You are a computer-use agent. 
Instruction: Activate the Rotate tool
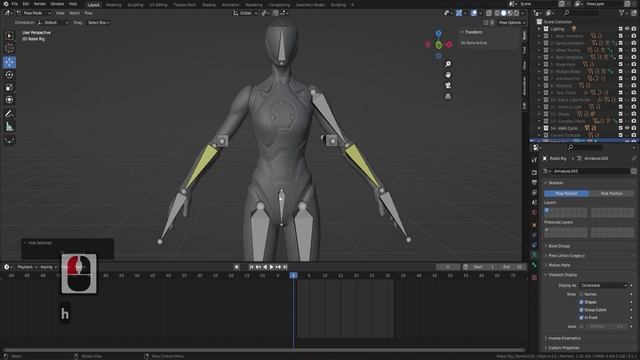[x=9, y=75]
